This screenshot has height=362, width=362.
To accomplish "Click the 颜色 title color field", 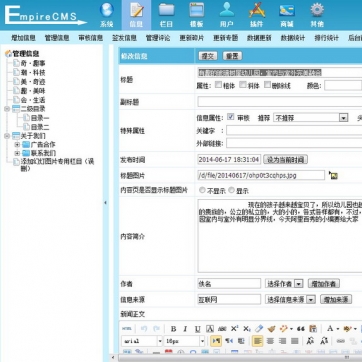I will click(343, 85).
